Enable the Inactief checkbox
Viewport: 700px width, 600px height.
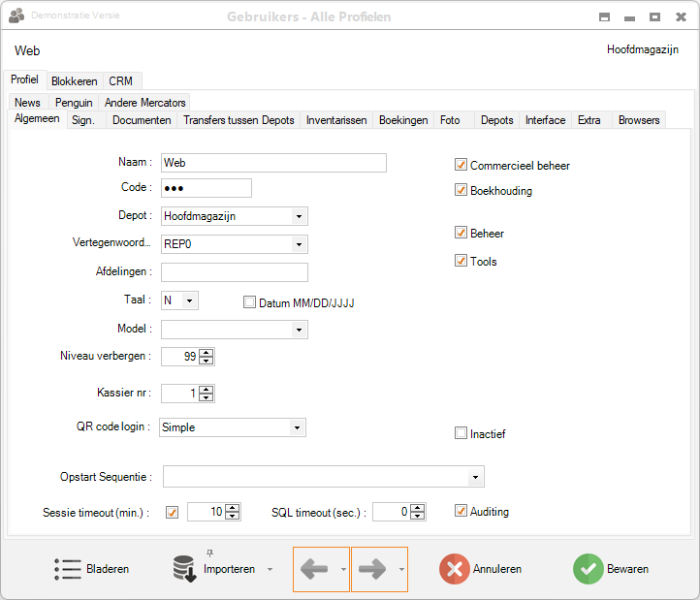[x=461, y=434]
